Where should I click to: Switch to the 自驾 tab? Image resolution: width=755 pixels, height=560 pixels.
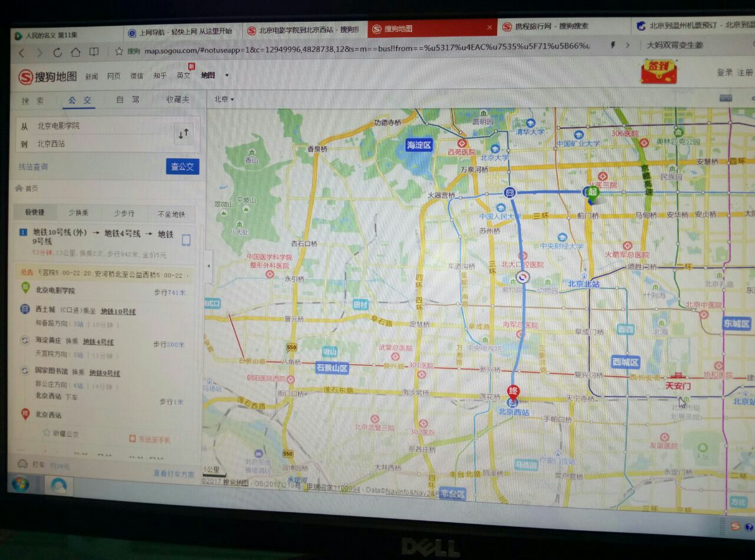127,99
